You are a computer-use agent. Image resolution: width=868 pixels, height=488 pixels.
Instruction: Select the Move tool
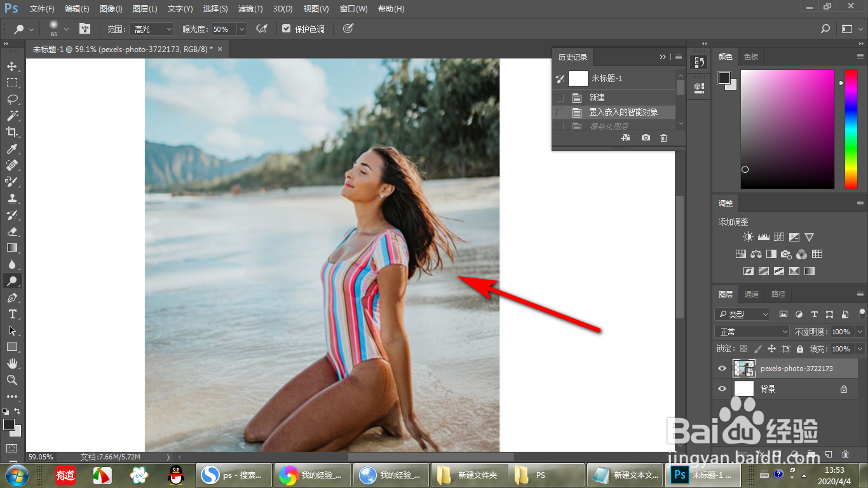[12, 66]
